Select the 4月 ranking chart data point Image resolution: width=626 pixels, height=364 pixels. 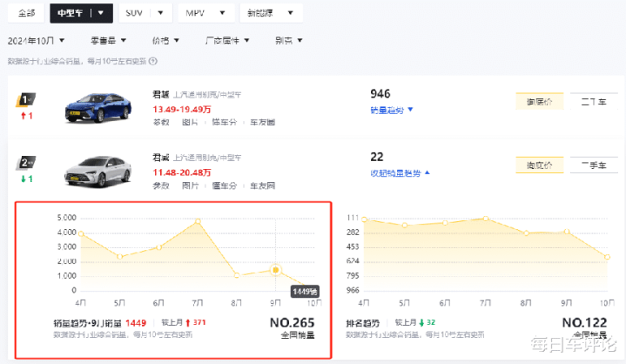tap(364, 219)
